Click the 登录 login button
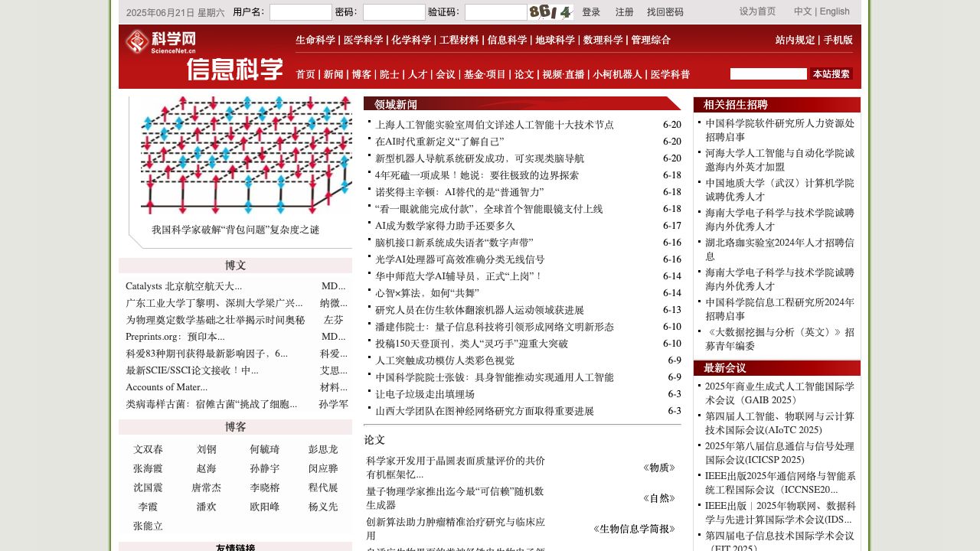This screenshot has height=551, width=980. pyautogui.click(x=591, y=12)
